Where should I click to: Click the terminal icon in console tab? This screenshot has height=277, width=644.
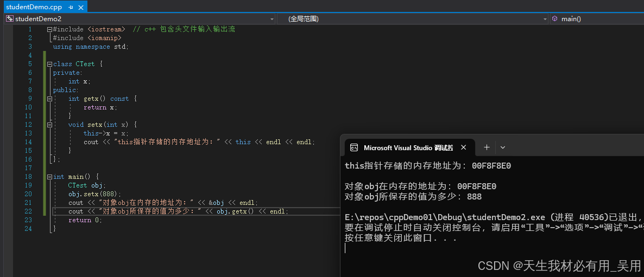[353, 147]
